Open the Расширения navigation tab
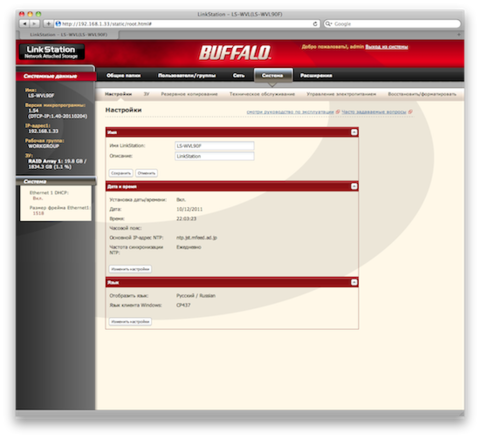 click(316, 76)
